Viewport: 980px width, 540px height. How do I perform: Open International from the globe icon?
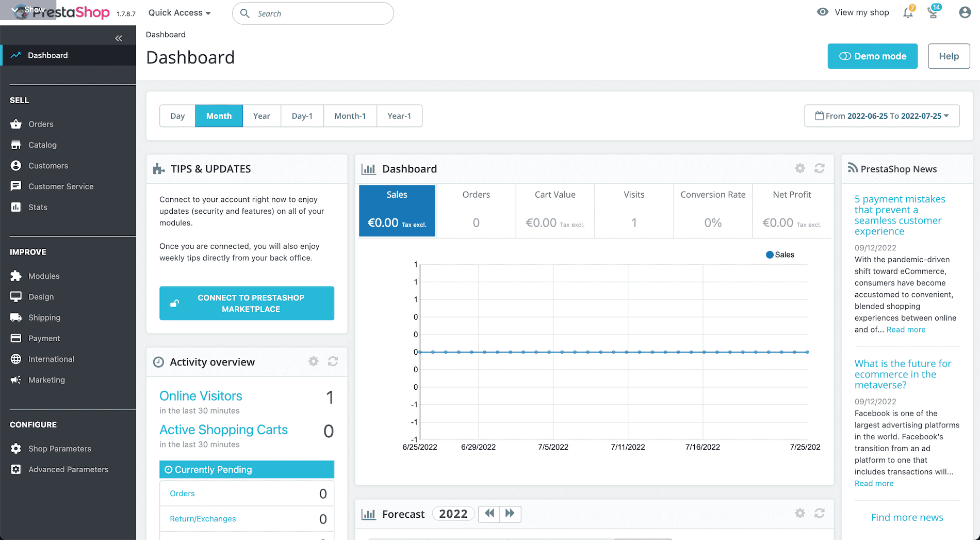tap(16, 359)
